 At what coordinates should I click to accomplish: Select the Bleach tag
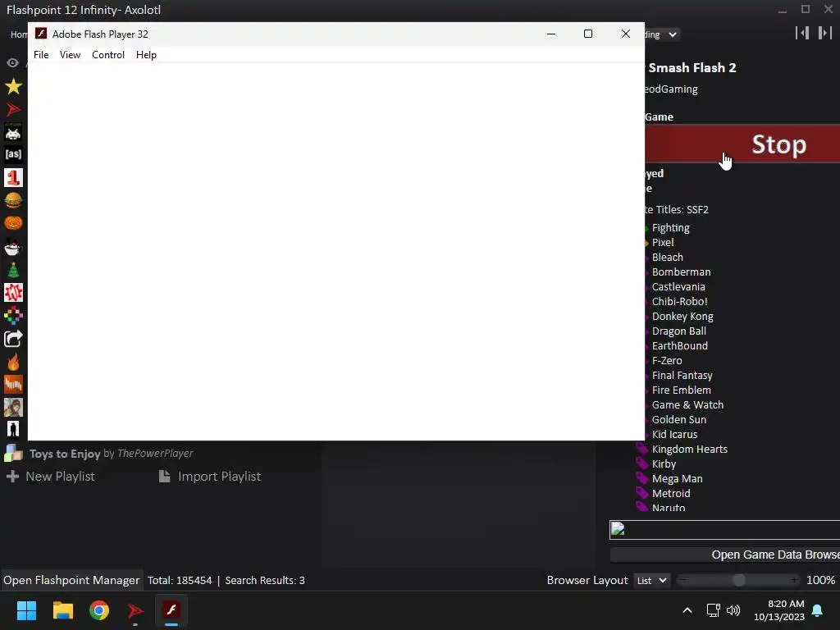click(667, 257)
